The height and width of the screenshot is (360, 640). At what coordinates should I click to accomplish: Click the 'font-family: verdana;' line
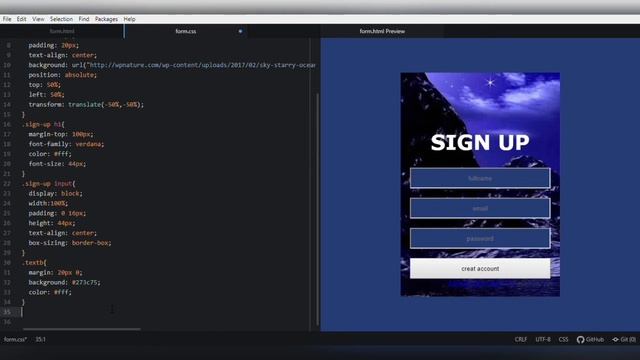66,144
